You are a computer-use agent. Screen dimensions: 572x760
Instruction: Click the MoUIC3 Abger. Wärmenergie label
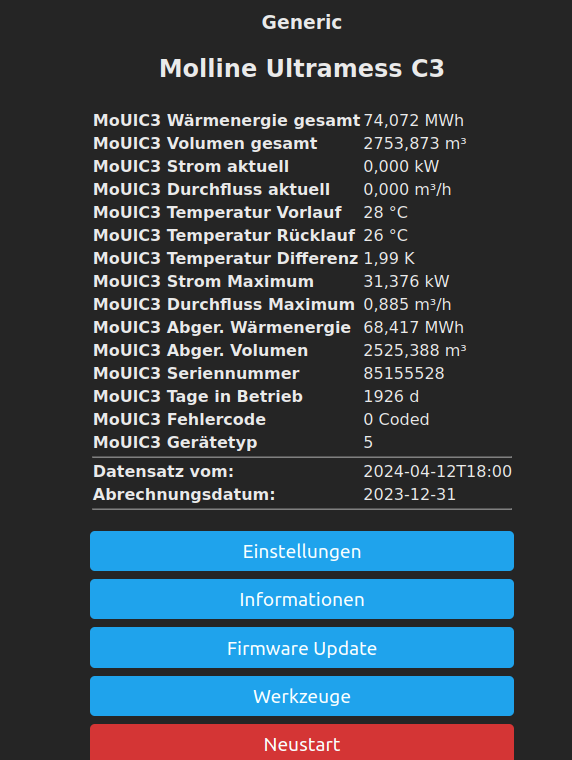pos(222,328)
